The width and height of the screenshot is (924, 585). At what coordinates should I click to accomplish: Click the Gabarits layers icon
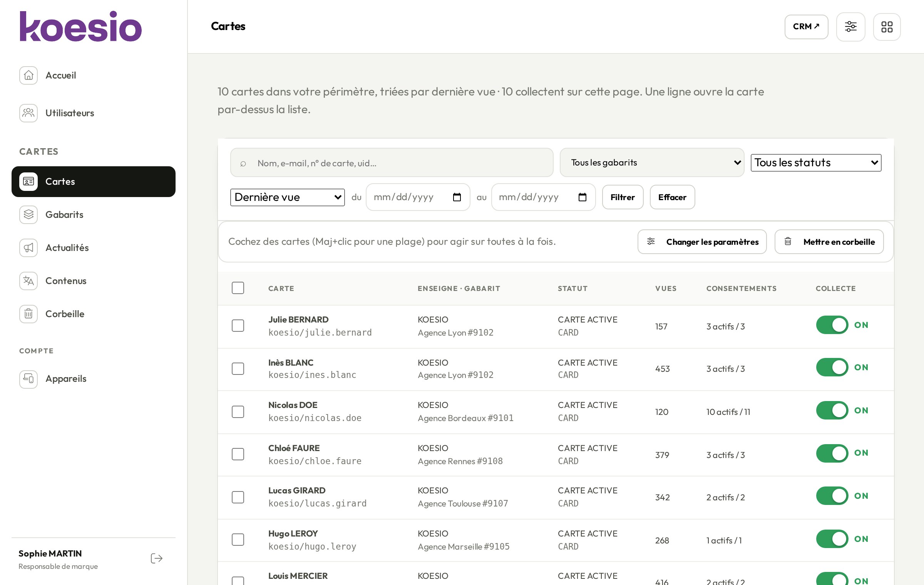click(x=28, y=215)
